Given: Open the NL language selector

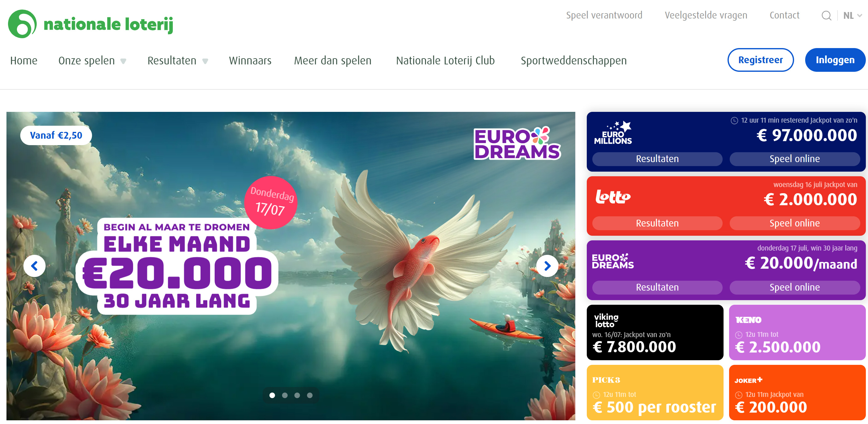Looking at the screenshot, I should click(852, 15).
